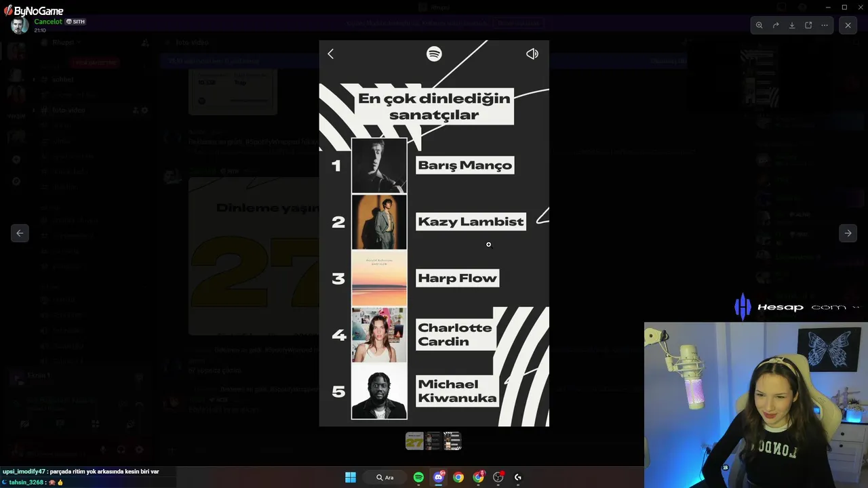This screenshot has width=868, height=488.
Task: Open more options (three dots) in the viewer toolbar
Action: click(825, 25)
